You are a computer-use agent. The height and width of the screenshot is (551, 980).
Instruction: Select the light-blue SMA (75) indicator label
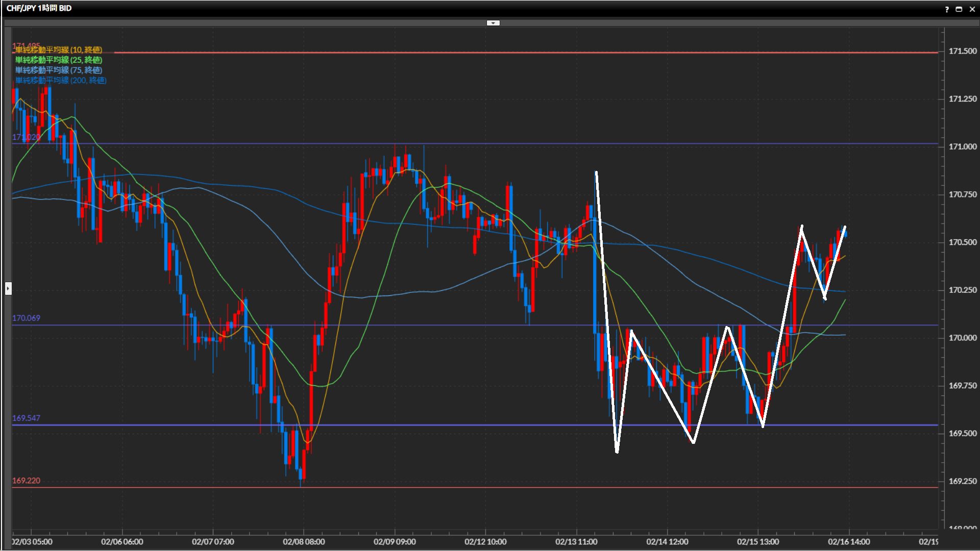(x=58, y=70)
